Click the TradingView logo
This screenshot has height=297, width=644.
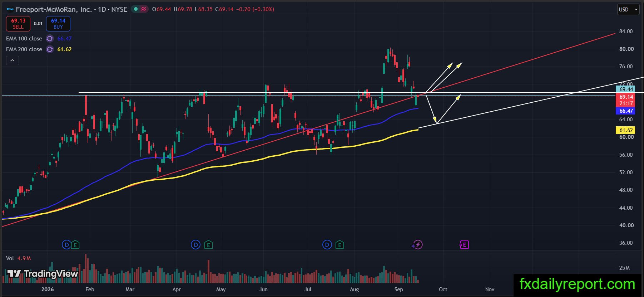point(43,274)
